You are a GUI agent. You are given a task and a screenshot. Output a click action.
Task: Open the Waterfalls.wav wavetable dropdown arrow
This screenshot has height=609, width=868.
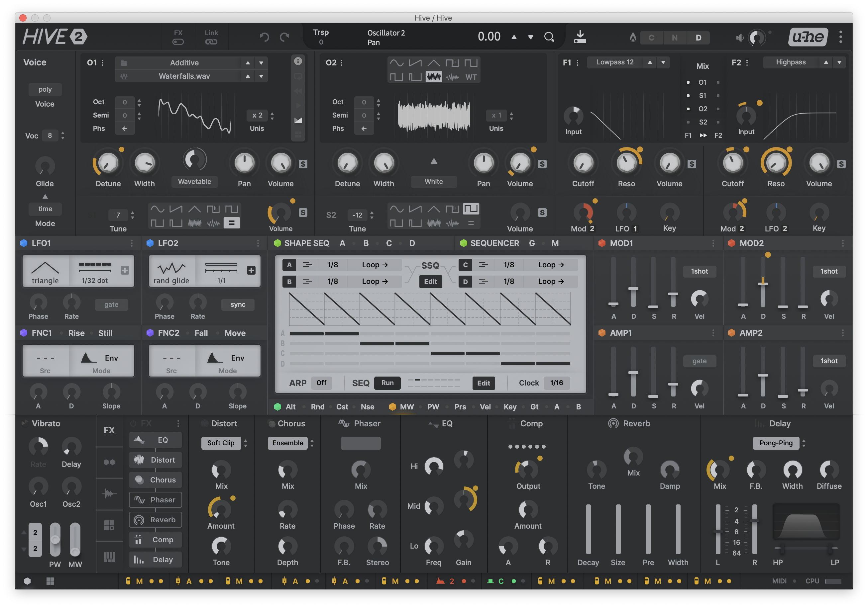click(x=261, y=76)
